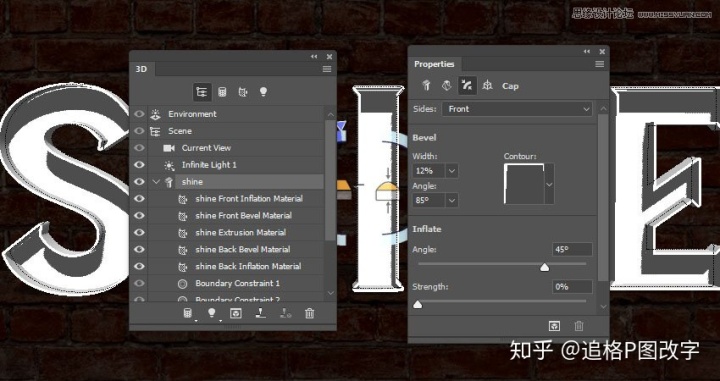Viewport: 720px width, 381px height.
Task: Toggle visibility of Scene
Action: pyautogui.click(x=139, y=131)
